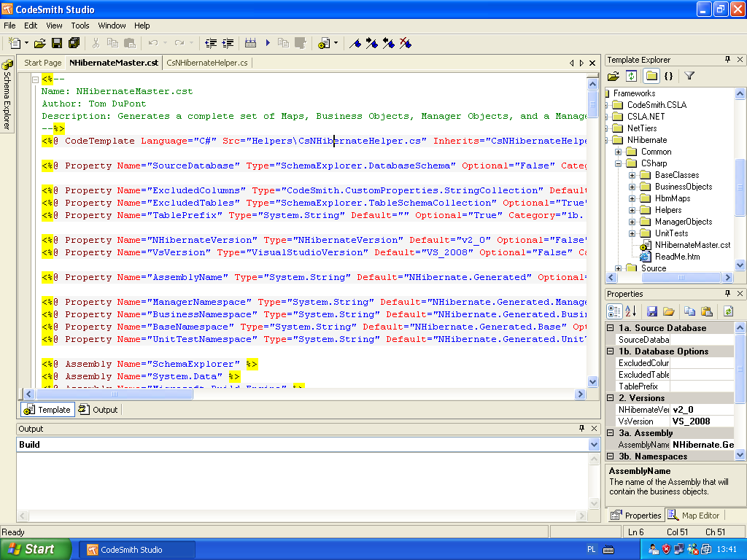Click the Build template toolbar icon

pyautogui.click(x=250, y=43)
